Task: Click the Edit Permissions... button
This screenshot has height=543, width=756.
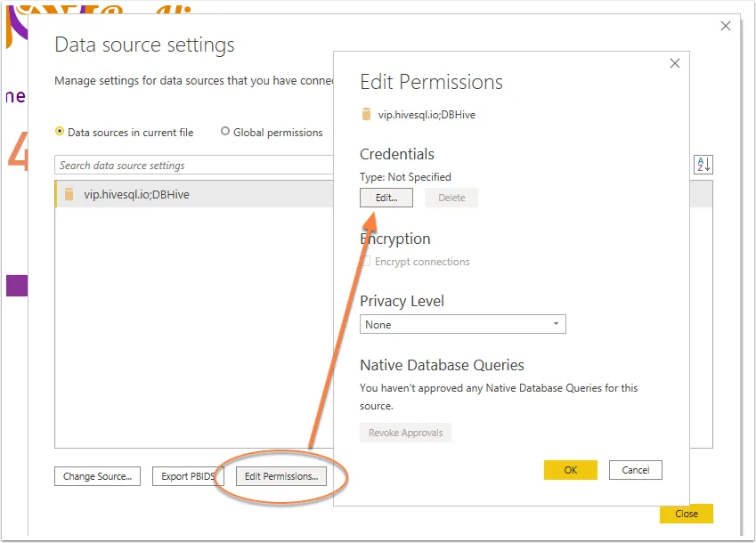Action: click(x=281, y=476)
